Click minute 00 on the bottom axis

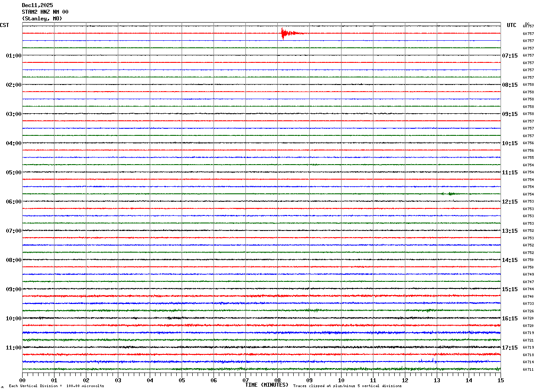pos(22,380)
